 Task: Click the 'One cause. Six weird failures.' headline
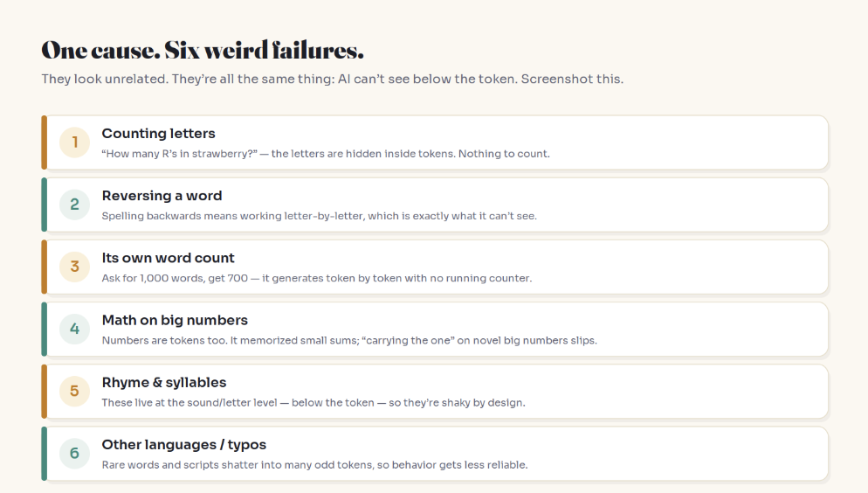point(203,51)
